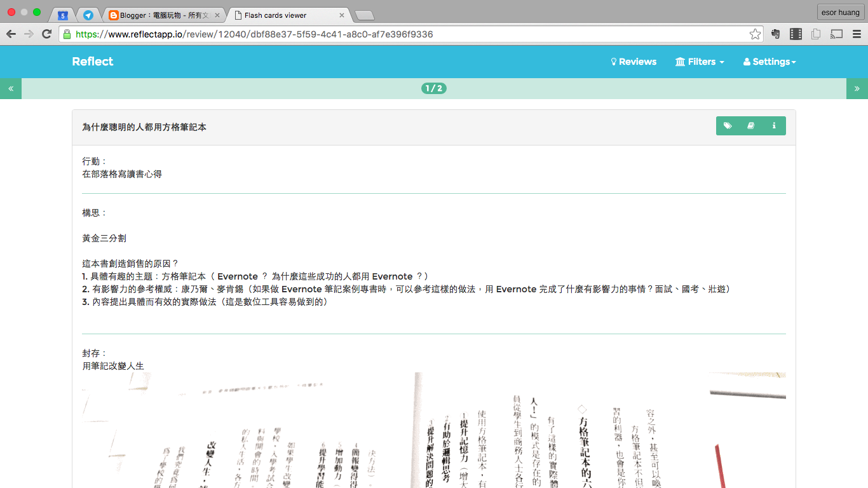The width and height of the screenshot is (868, 488).
Task: Click the label 構思：
Action: [95, 213]
